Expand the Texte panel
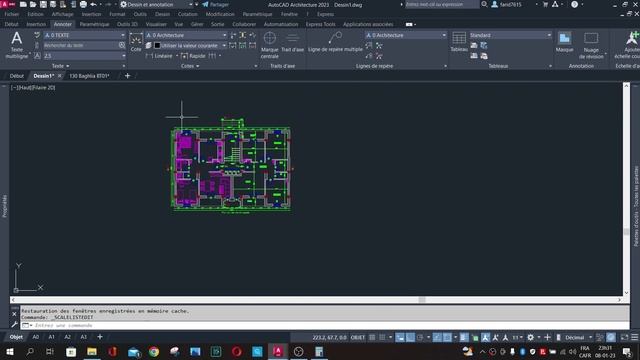Viewport: 640px width, 360px height. [60, 66]
